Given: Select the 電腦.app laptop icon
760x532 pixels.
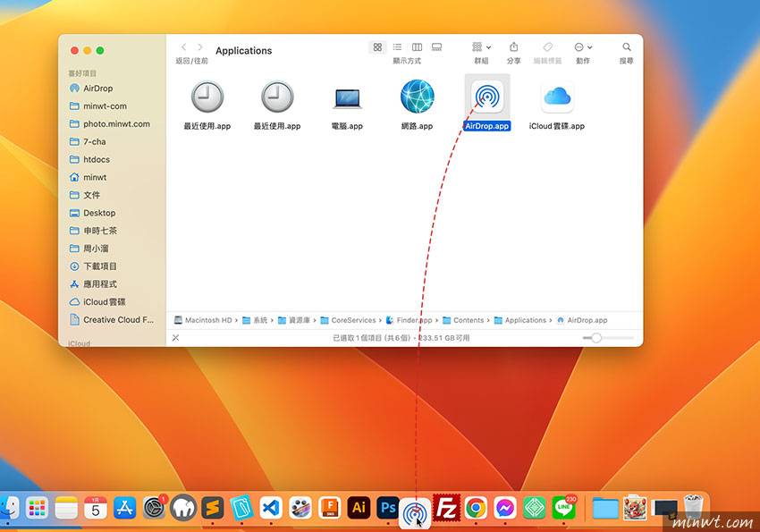Looking at the screenshot, I should pyautogui.click(x=347, y=97).
